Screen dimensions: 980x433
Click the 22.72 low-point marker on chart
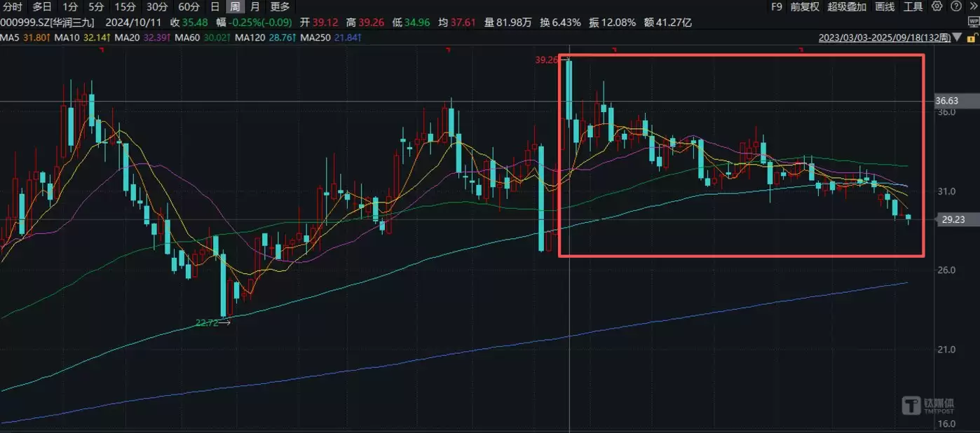click(207, 323)
